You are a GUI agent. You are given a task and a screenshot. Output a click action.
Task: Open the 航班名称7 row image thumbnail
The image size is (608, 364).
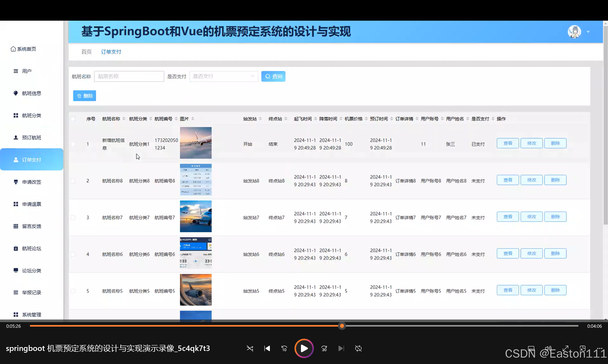[x=196, y=216]
